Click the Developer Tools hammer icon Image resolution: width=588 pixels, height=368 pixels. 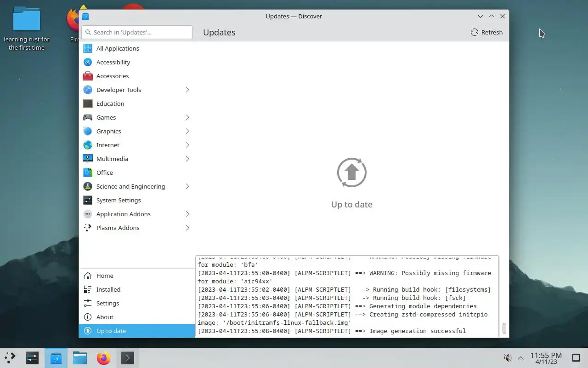pyautogui.click(x=87, y=90)
